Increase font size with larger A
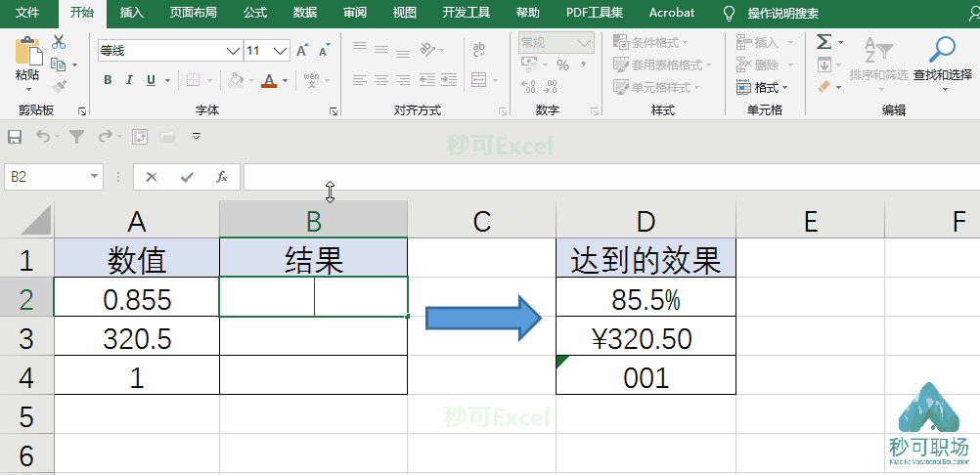 (x=302, y=51)
